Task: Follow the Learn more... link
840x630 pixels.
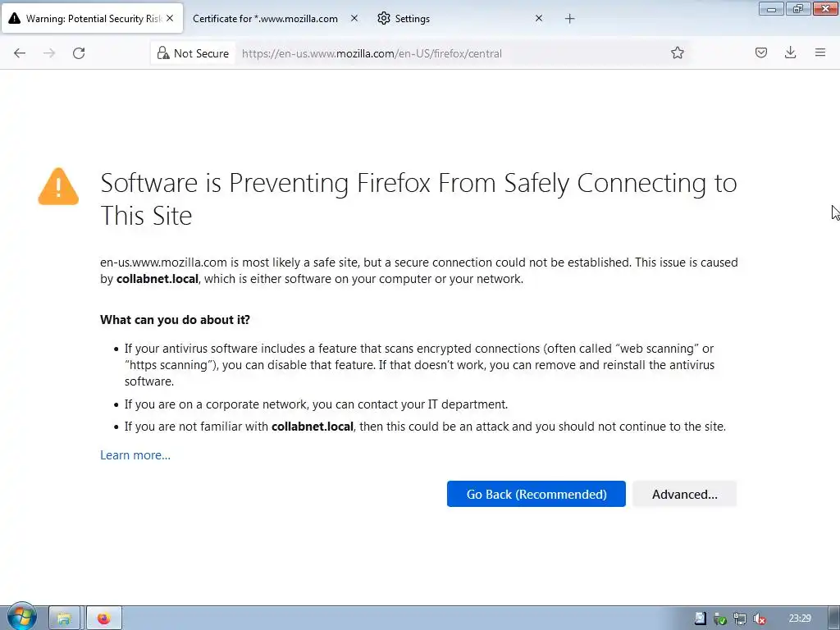Action: coord(135,454)
